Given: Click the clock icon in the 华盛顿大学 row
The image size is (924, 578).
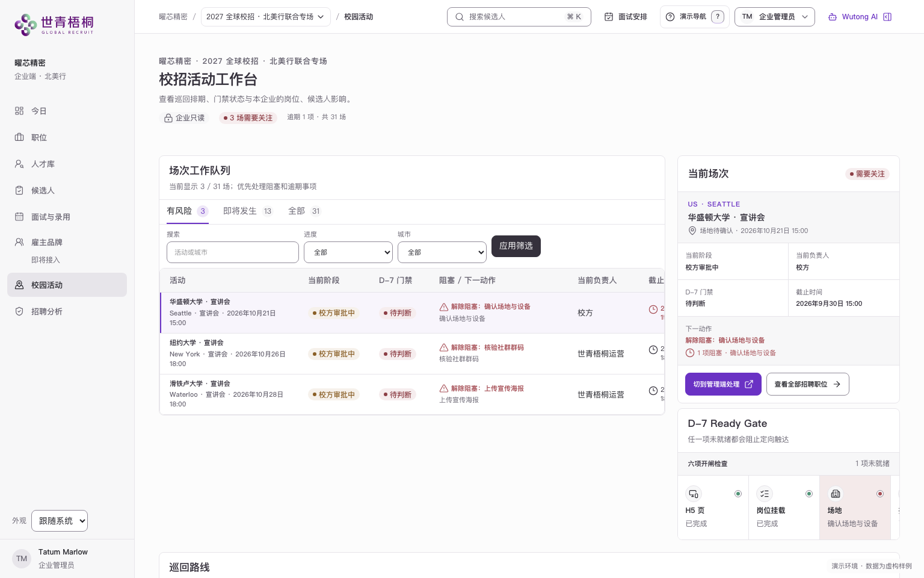Looking at the screenshot, I should click(x=653, y=309).
